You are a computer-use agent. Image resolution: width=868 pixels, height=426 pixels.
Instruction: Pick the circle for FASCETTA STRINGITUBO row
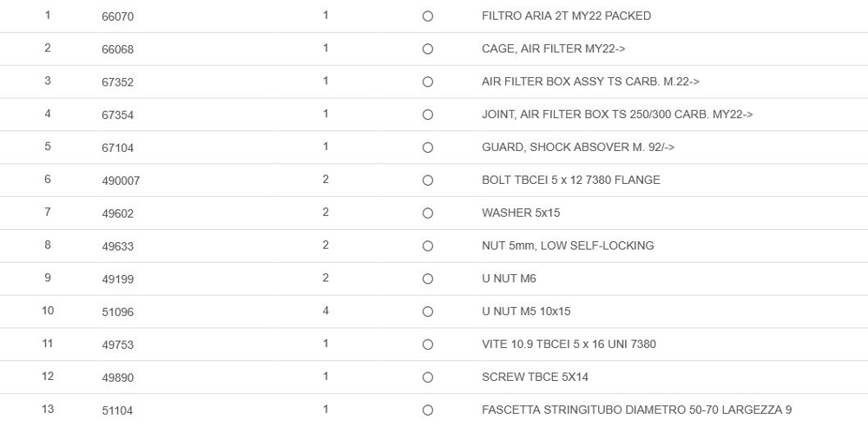click(427, 410)
